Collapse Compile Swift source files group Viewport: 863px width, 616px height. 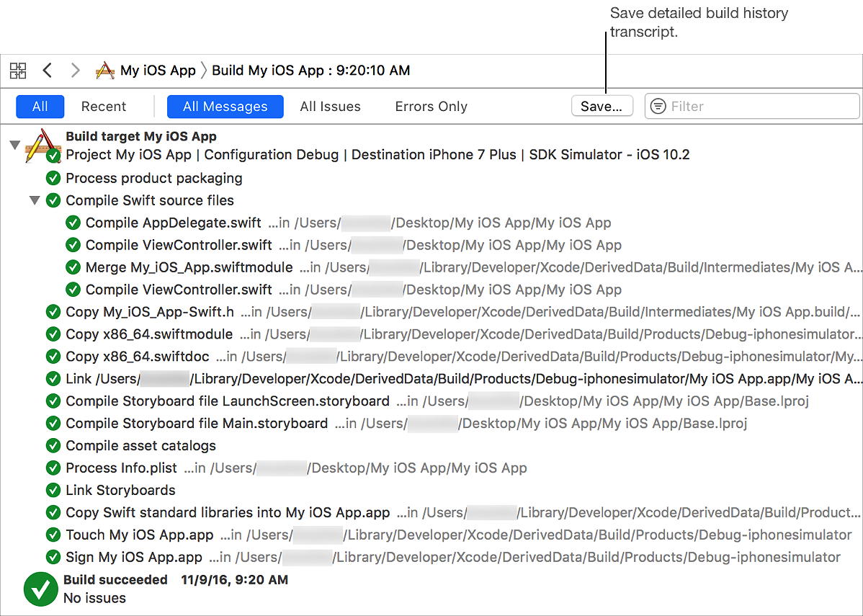pos(35,200)
